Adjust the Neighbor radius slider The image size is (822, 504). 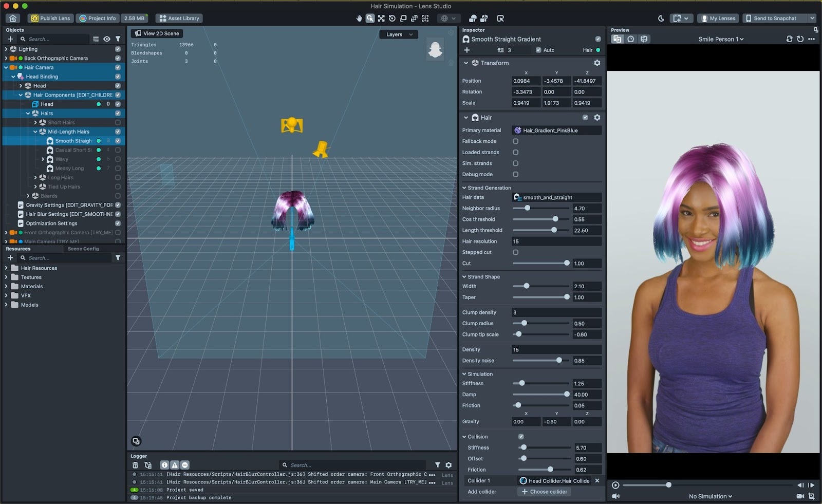[527, 208]
